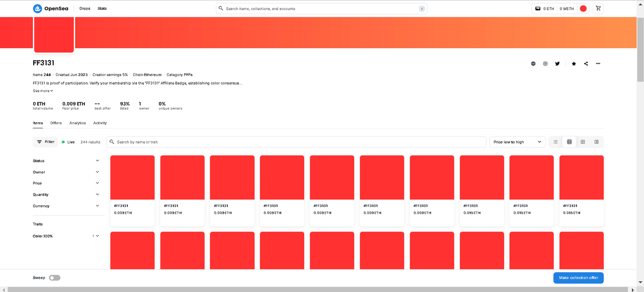The height and width of the screenshot is (292, 644).
Task: Toggle the Sweep switch
Action: 54,278
